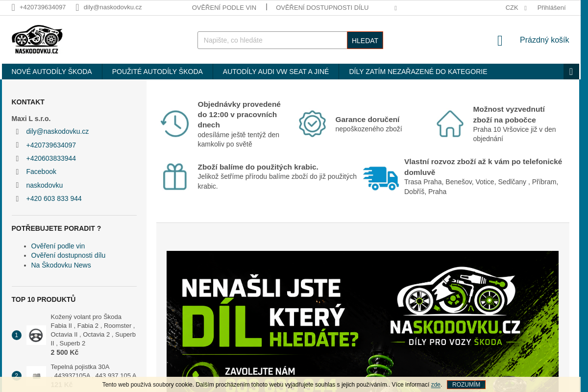The width and height of the screenshot is (588, 392).
Task: Click the icon beside +420603833944 contact
Action: tap(18, 159)
